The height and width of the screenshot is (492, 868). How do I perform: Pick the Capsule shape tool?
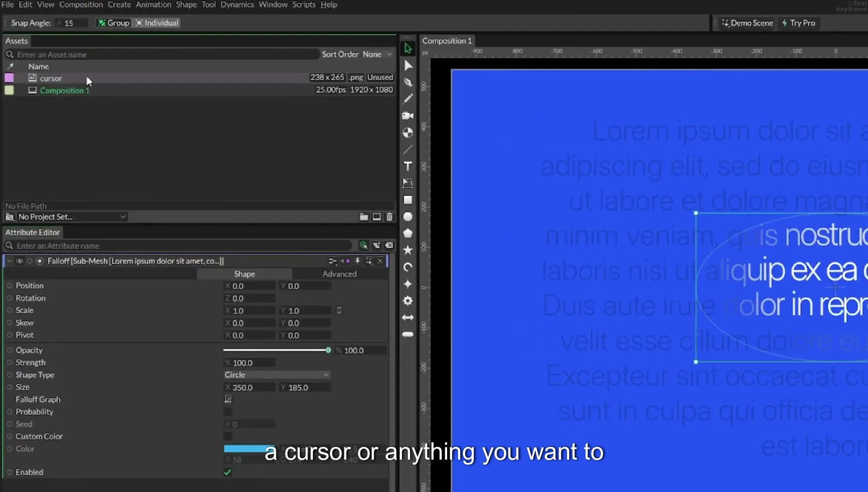(408, 334)
